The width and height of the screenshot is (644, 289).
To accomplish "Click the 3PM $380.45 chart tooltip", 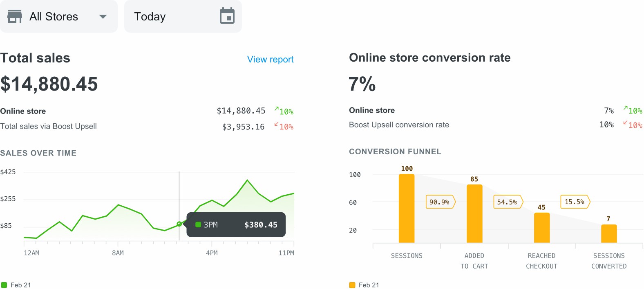I will tap(236, 225).
